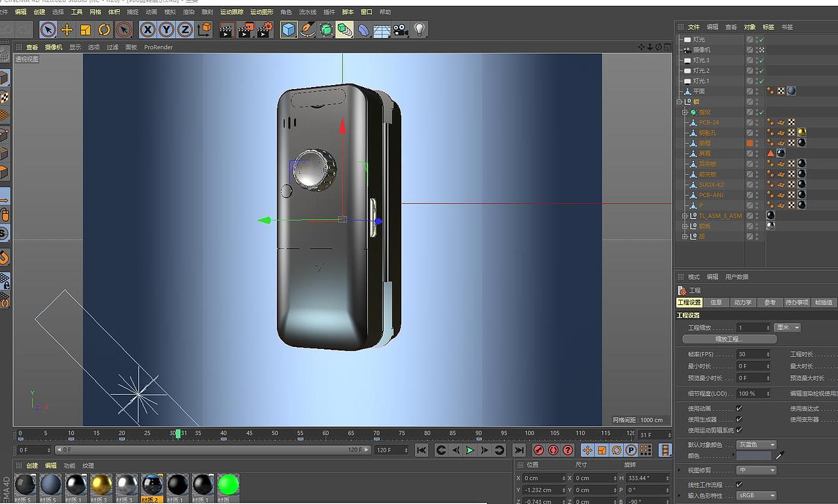Screen dimensions: 838x504
Task: Jump to the end of the animation
Action: click(x=519, y=450)
